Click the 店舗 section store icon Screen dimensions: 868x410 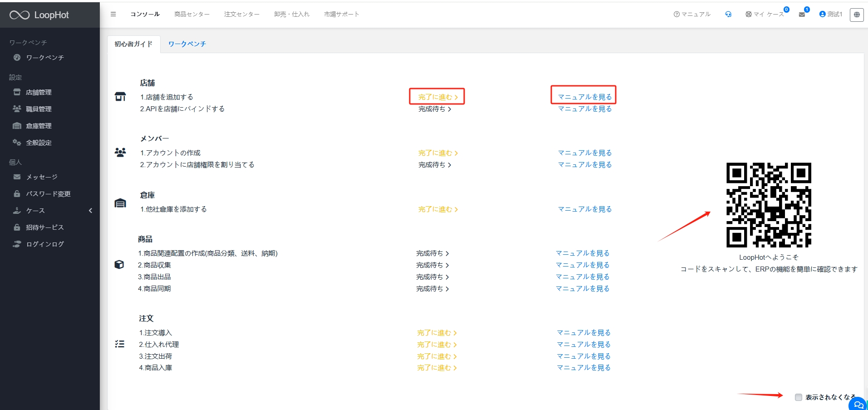pyautogui.click(x=120, y=97)
